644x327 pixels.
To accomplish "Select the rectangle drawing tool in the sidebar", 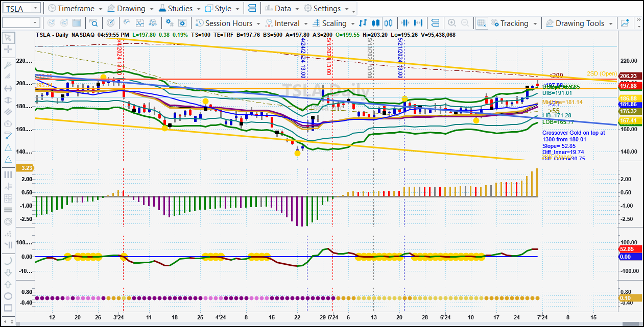I will 8,308.
